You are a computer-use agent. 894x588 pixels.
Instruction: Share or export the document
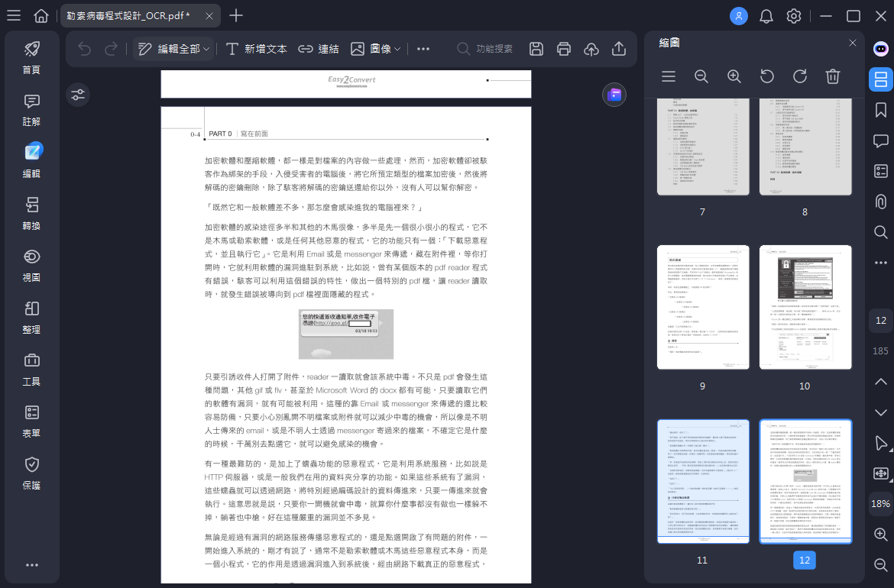coord(619,49)
